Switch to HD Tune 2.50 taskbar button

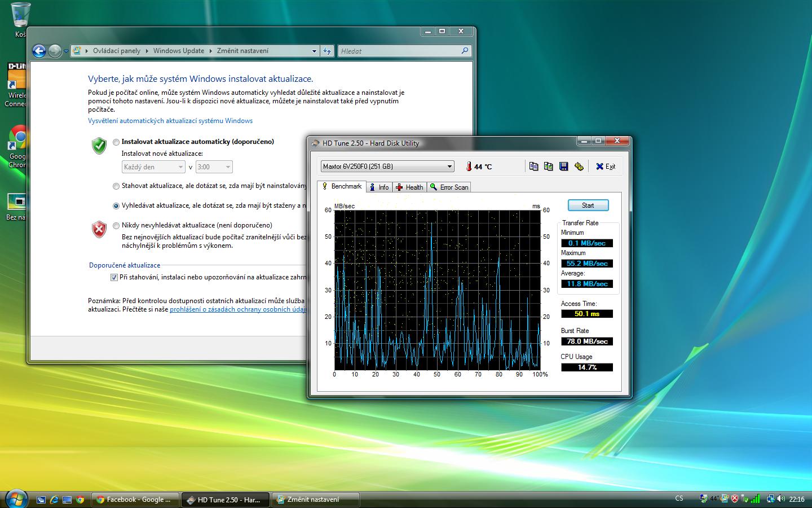[226, 500]
